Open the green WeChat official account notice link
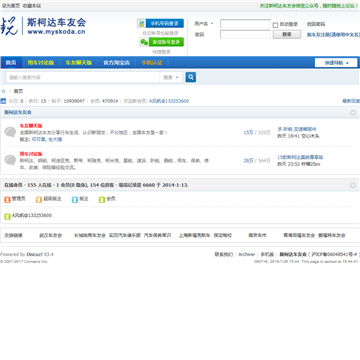The image size is (360, 360). point(309,6)
